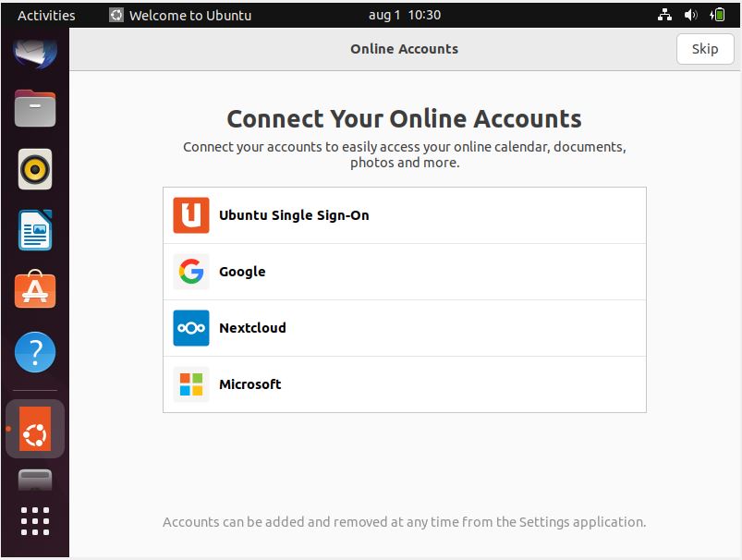Open the Welcome to Ubuntu app menu

[x=180, y=15]
